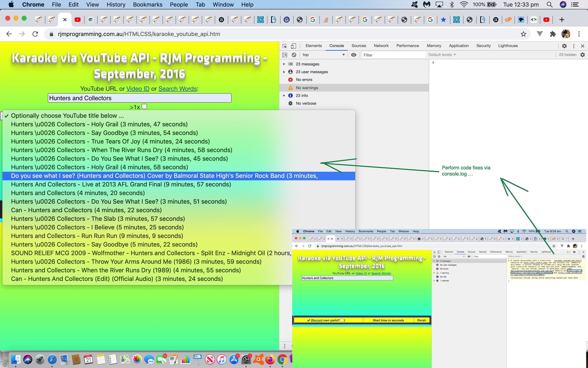Toggle the live expression eye icon
This screenshot has height=368, width=588.
[x=354, y=55]
